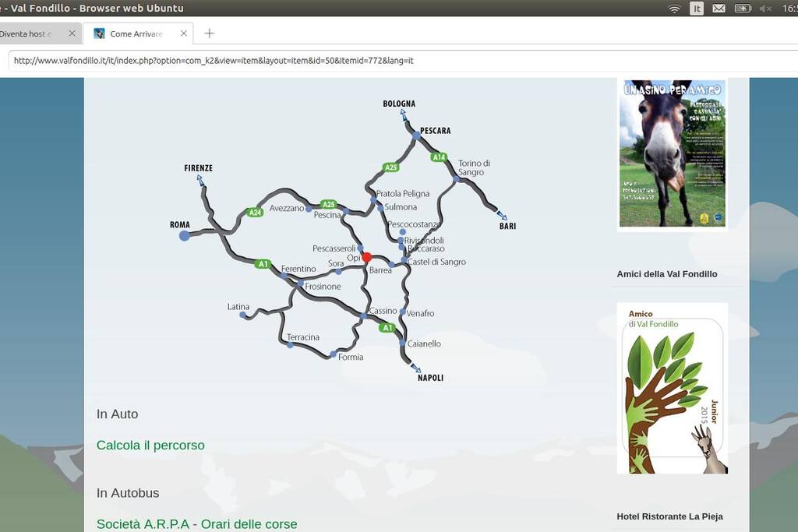Click the Sora label on the map

pyautogui.click(x=336, y=263)
